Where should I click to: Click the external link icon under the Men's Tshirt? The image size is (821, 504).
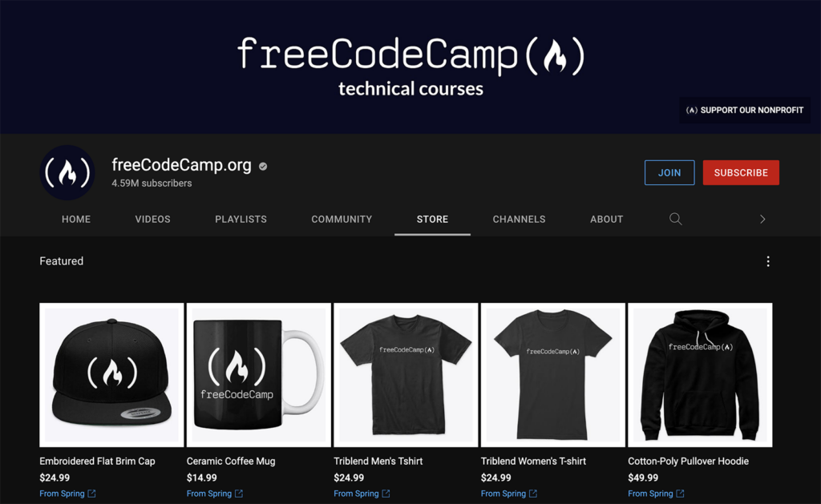[x=386, y=494]
